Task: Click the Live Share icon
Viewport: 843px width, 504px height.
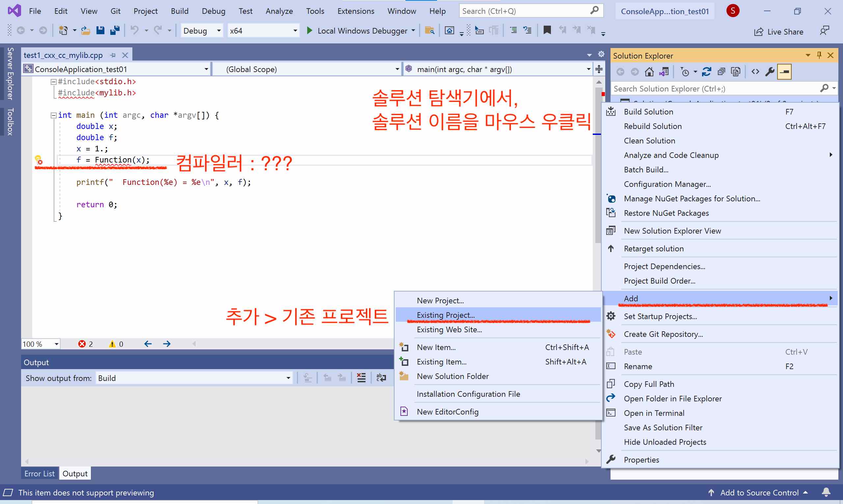Action: pos(758,32)
